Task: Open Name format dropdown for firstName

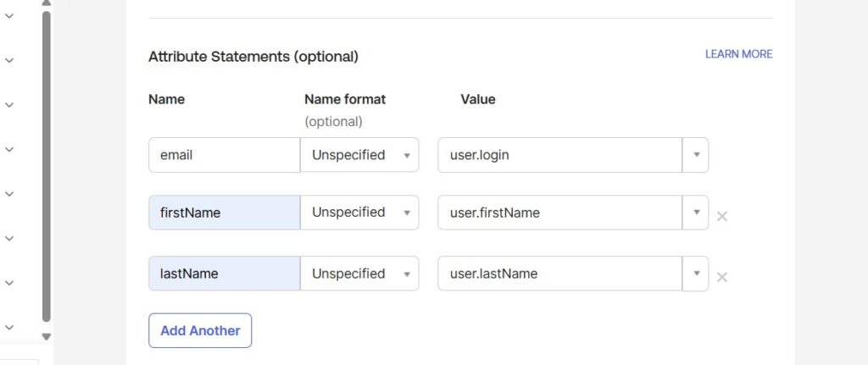Action: [359, 213]
